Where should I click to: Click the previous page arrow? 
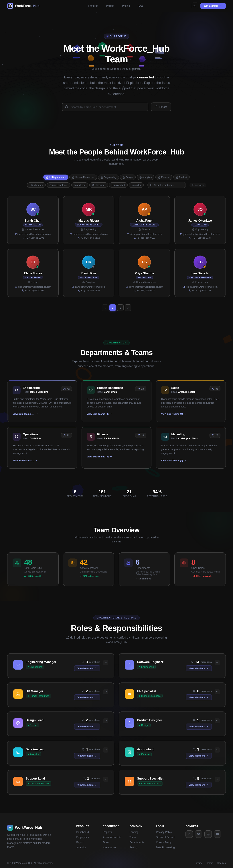105,308
